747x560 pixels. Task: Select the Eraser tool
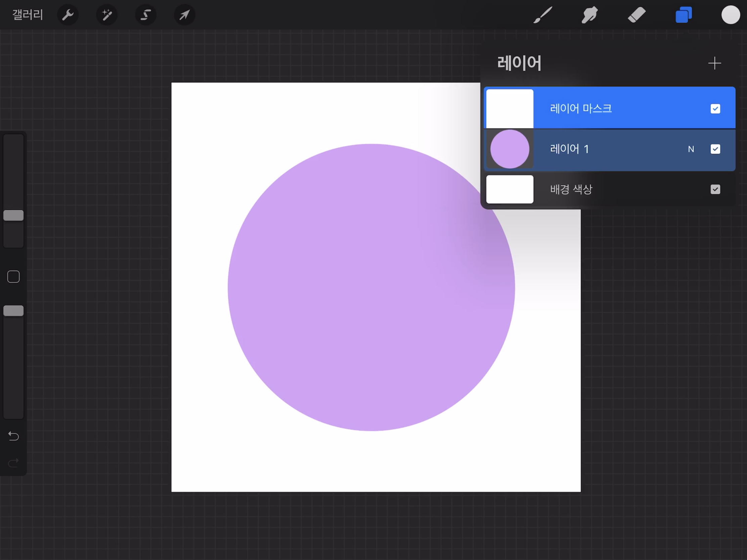pyautogui.click(x=636, y=15)
